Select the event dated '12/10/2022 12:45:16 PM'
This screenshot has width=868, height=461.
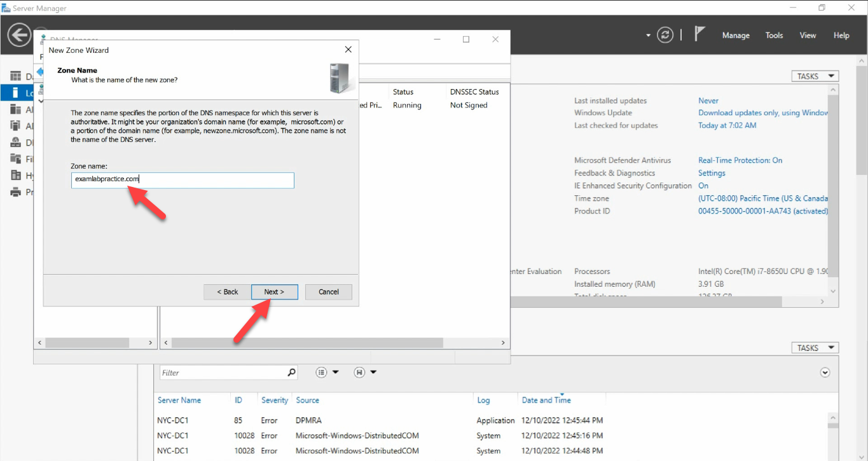562,436
